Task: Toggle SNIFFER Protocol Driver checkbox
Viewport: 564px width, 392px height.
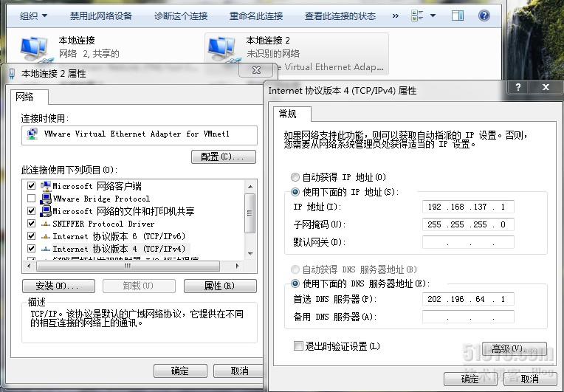Action: [31, 224]
